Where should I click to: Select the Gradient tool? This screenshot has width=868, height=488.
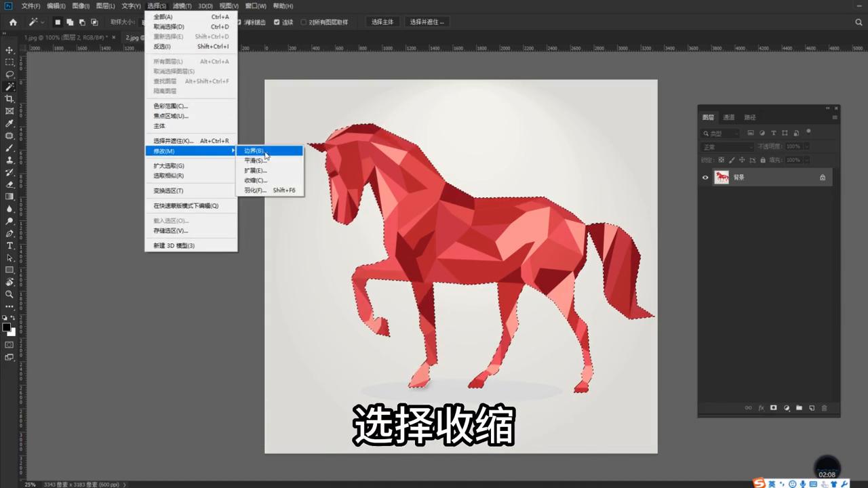(9, 197)
